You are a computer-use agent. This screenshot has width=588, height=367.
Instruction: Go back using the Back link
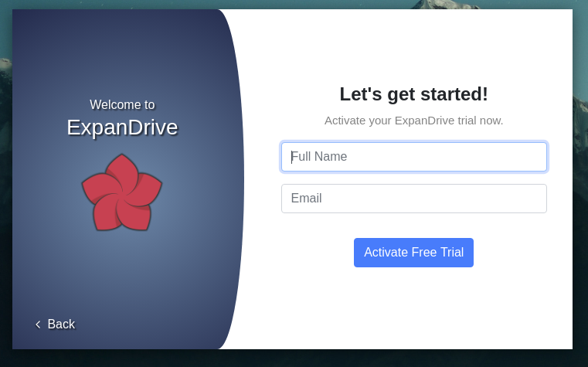tap(55, 325)
